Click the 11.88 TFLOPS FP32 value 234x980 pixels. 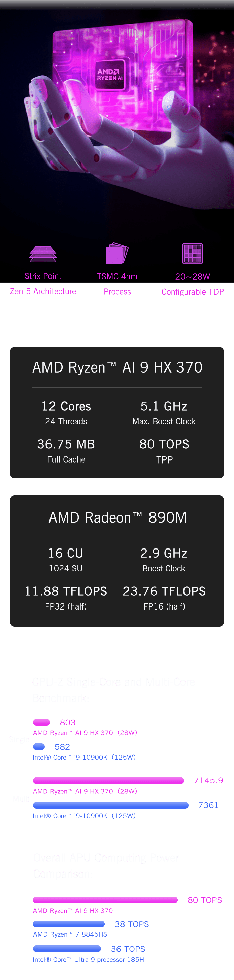pos(66,591)
